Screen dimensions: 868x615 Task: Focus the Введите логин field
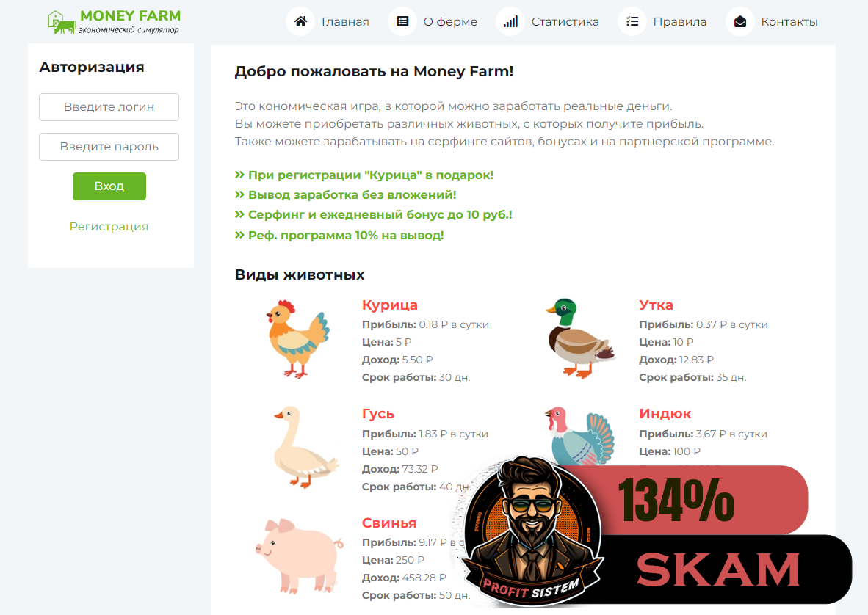click(109, 106)
